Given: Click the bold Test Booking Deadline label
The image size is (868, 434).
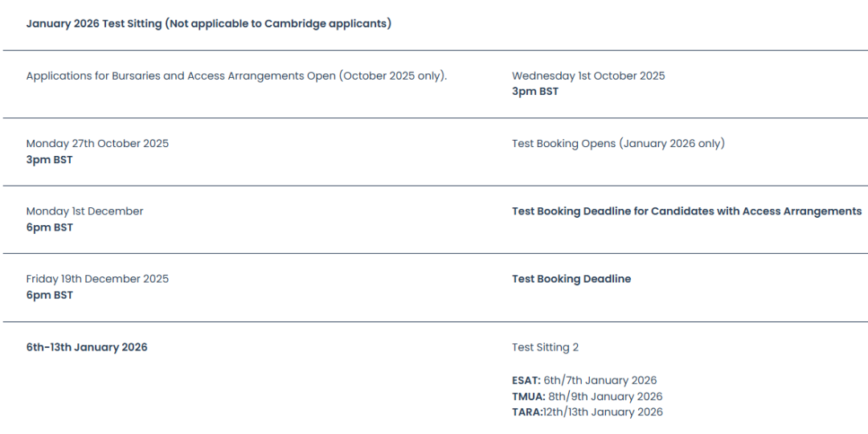Looking at the screenshot, I should (571, 279).
